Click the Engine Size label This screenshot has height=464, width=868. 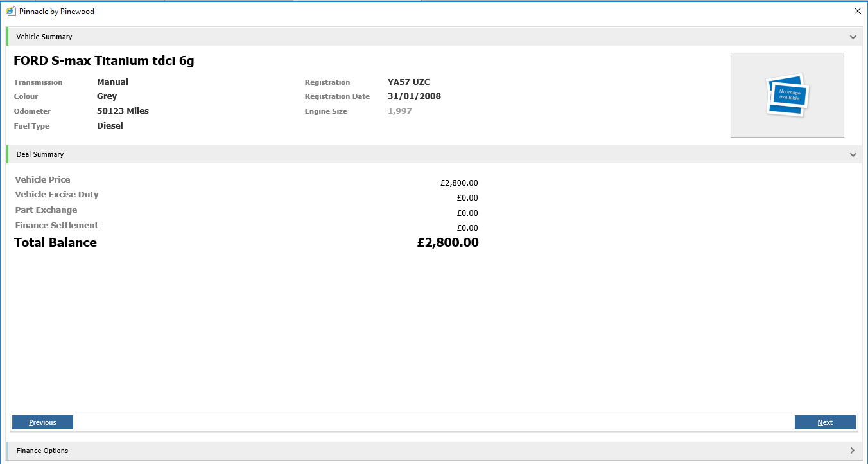[x=326, y=111]
